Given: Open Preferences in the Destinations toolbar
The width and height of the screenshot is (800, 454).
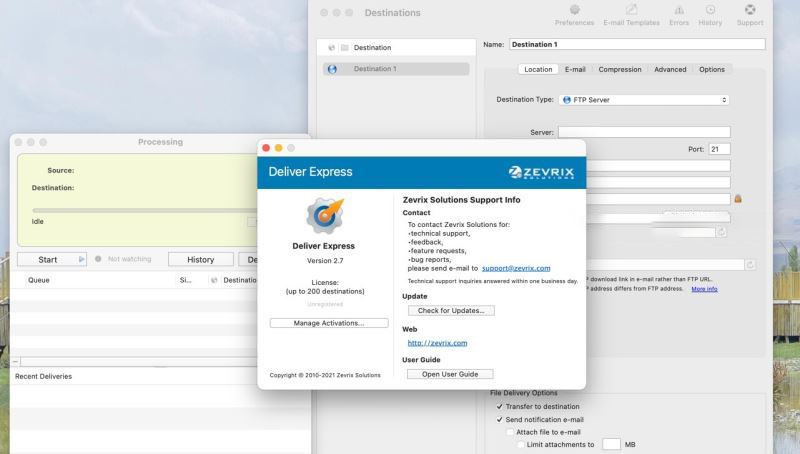Looking at the screenshot, I should click(x=574, y=15).
